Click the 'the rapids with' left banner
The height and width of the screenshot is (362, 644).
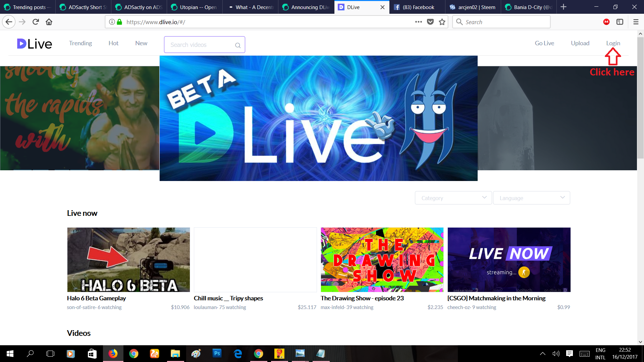79,118
